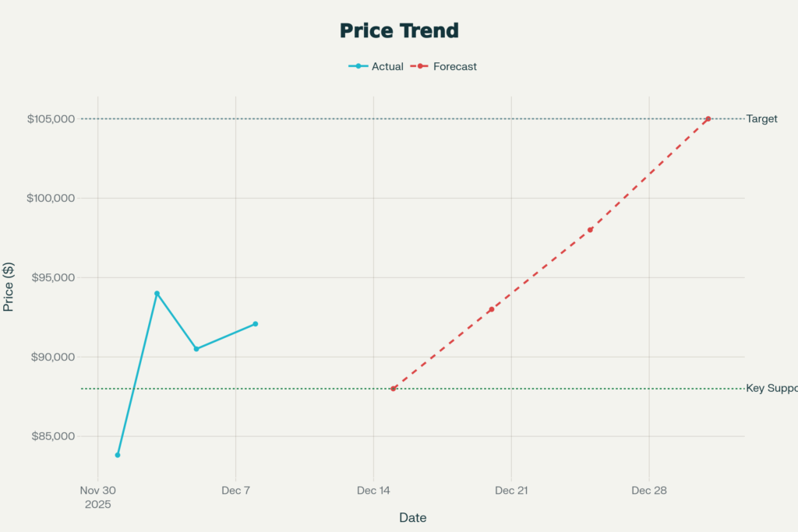Click the Price Trend chart title
Screen dimensions: 798x532
399,31
